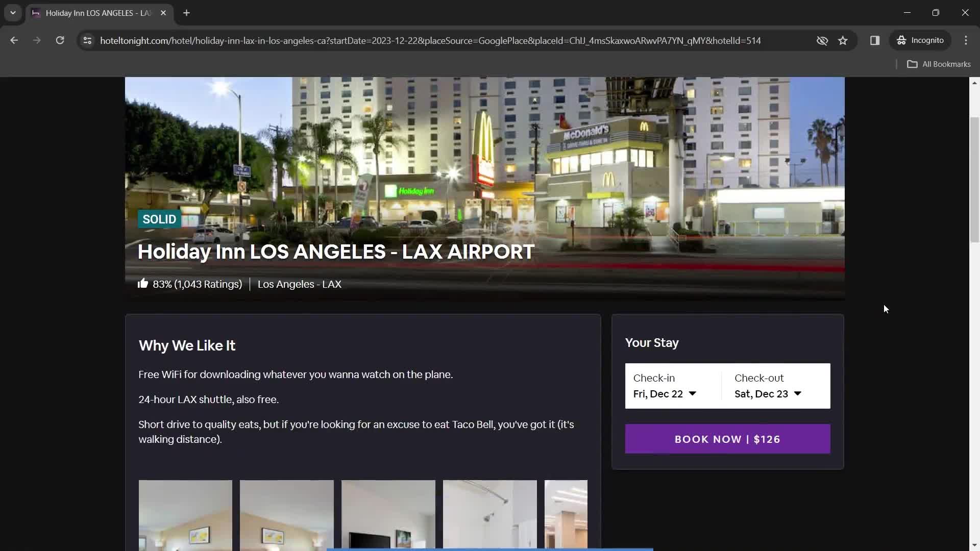Screen dimensions: 980x551
Task: Click the thumbs-up rating icon
Action: click(143, 284)
